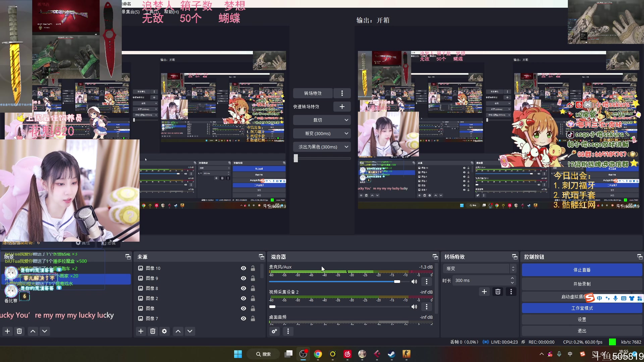Remove selected source with trash icon
The image size is (644, 362).
point(153,331)
